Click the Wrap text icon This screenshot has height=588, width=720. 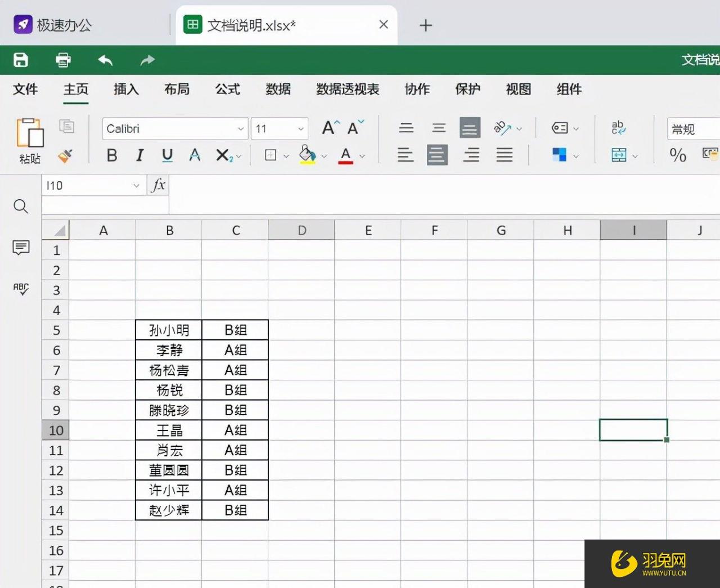[x=619, y=128]
